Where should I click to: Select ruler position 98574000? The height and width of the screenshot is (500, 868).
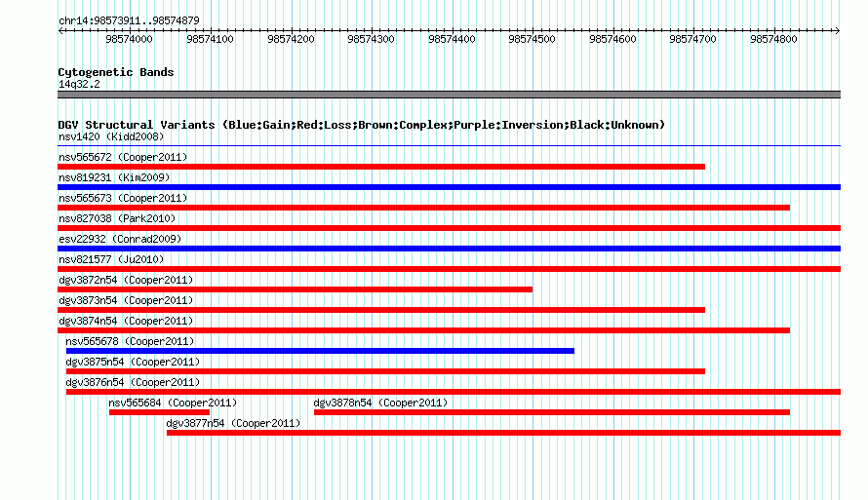coord(129,39)
